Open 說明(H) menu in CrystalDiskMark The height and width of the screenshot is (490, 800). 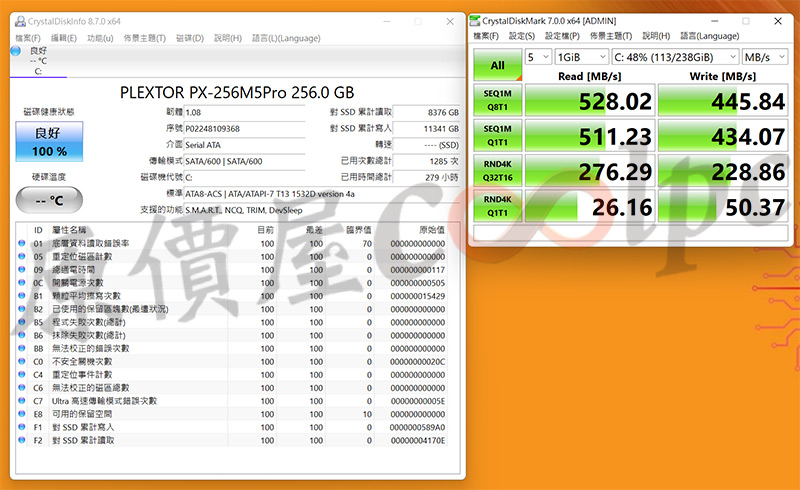pos(656,36)
